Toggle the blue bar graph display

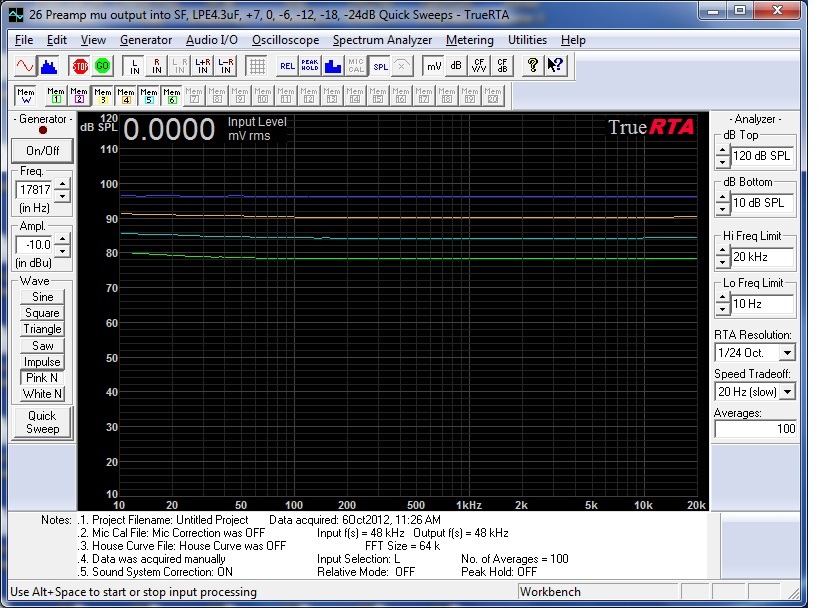333,66
